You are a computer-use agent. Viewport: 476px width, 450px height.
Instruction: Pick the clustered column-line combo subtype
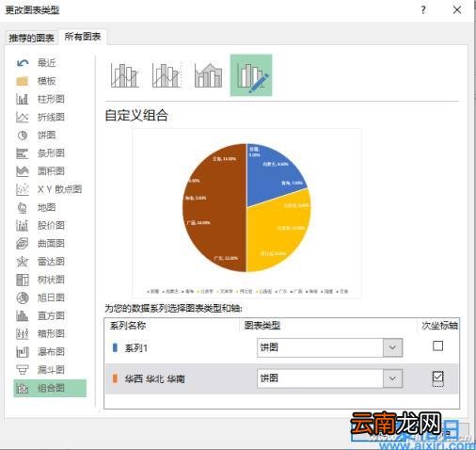click(x=124, y=75)
